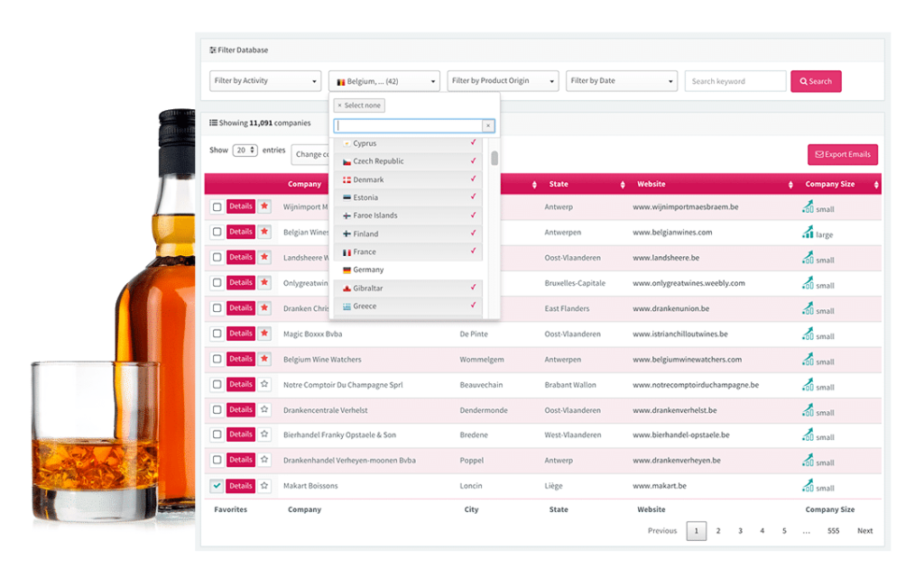Click company size icon for belgianwines.com

[808, 233]
